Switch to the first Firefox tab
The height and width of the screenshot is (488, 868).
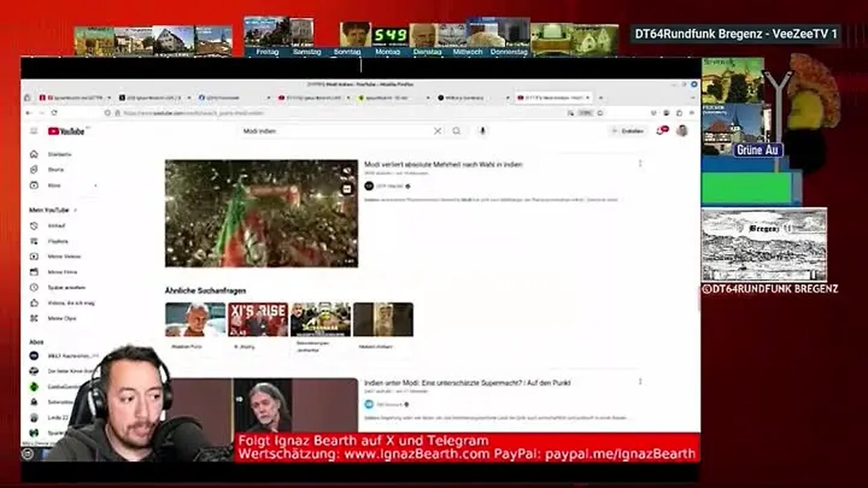click(75, 98)
